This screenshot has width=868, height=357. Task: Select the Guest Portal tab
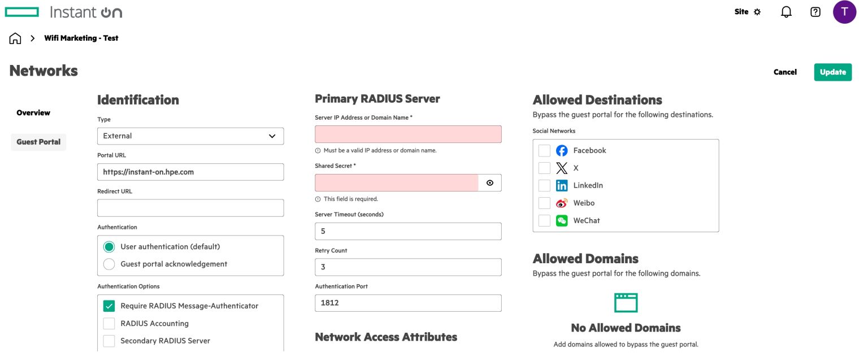38,142
